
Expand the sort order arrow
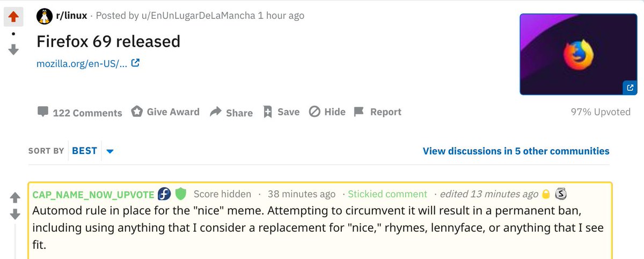110,151
